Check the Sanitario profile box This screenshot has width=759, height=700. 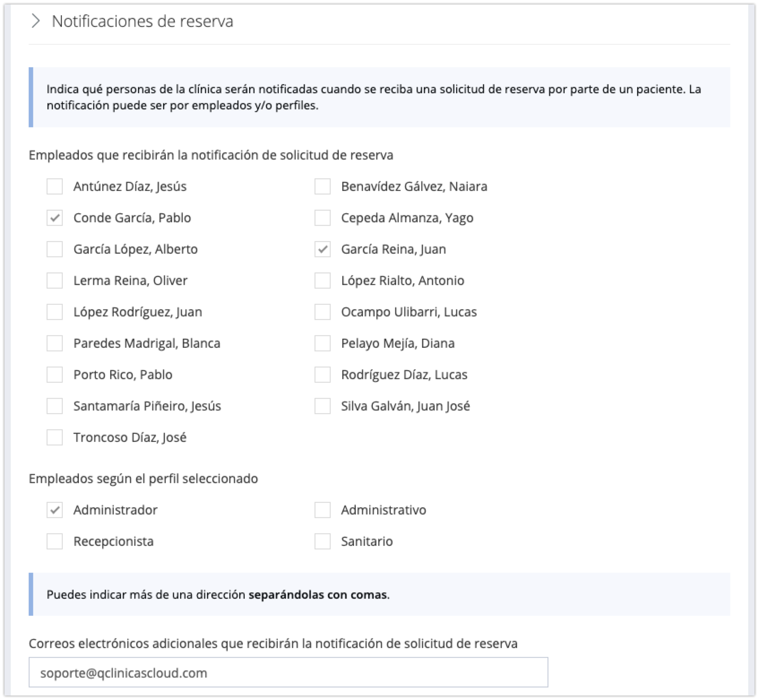(x=323, y=541)
